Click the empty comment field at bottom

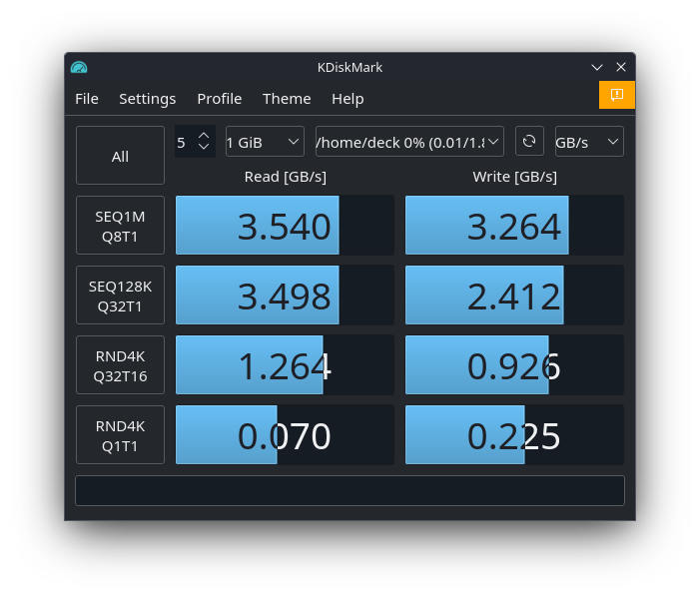pyautogui.click(x=350, y=491)
